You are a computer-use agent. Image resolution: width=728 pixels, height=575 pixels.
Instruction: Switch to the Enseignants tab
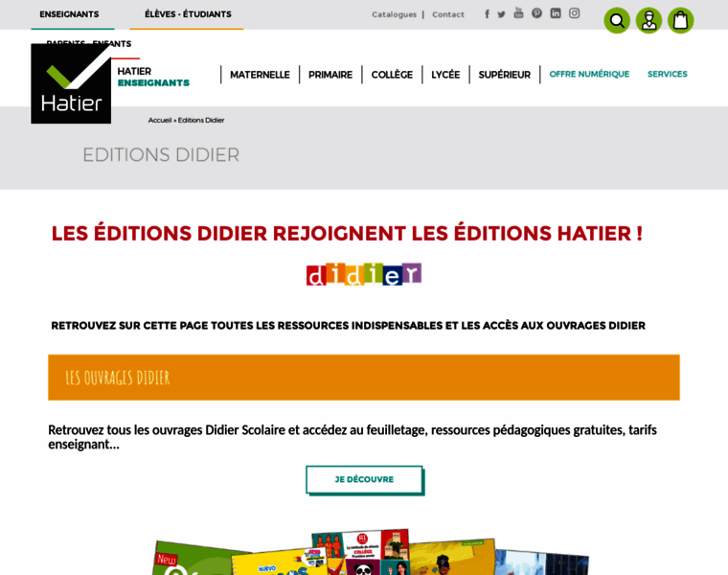(x=69, y=14)
